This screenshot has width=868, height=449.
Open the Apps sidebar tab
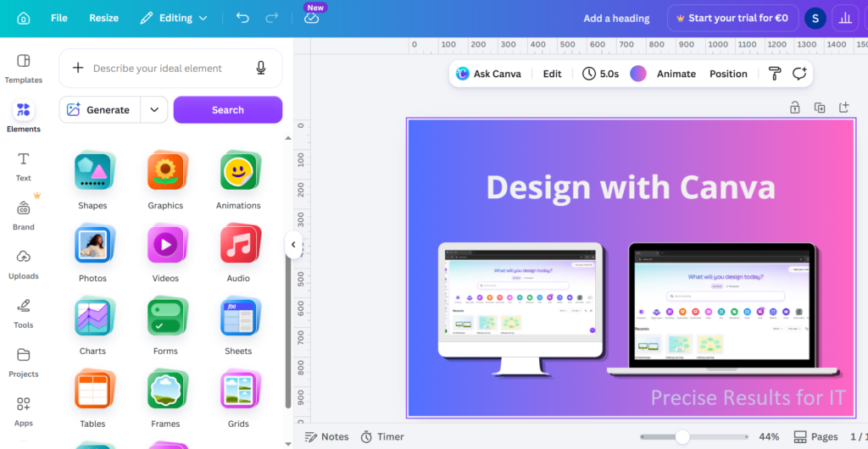point(23,412)
